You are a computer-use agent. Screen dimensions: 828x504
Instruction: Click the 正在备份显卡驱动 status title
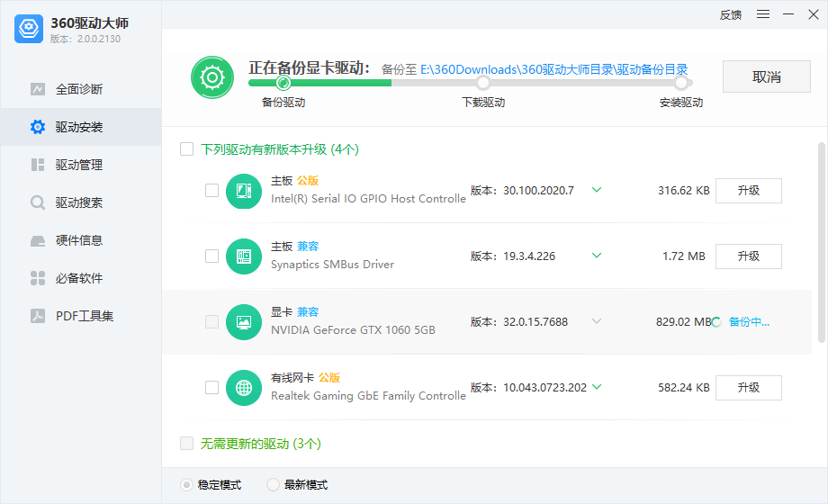tap(310, 68)
